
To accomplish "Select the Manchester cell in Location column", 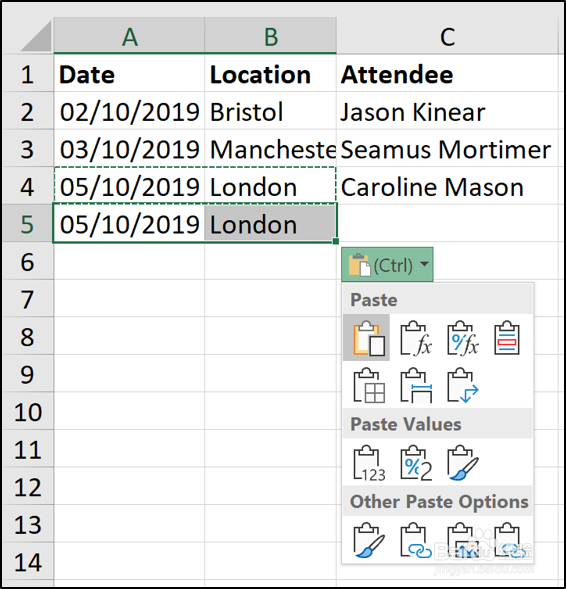I will point(270,149).
